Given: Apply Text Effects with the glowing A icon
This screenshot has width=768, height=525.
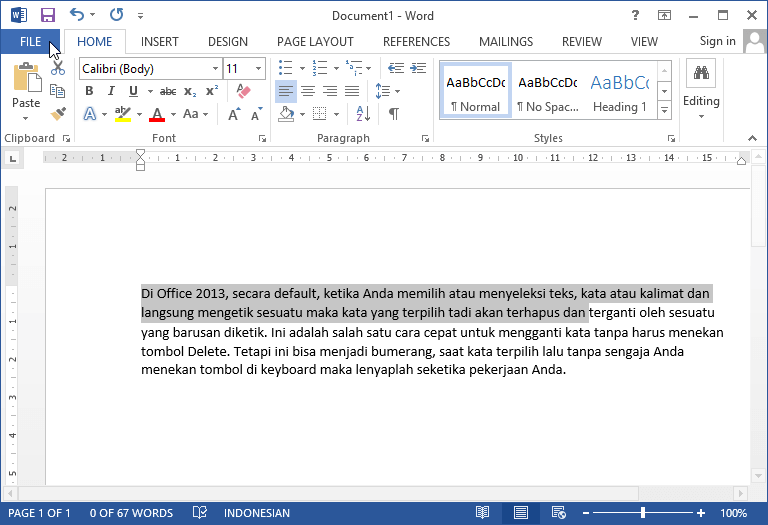Looking at the screenshot, I should click(90, 114).
